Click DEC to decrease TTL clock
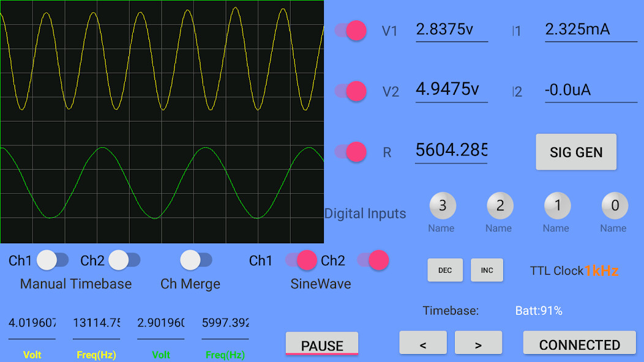 coord(445,270)
